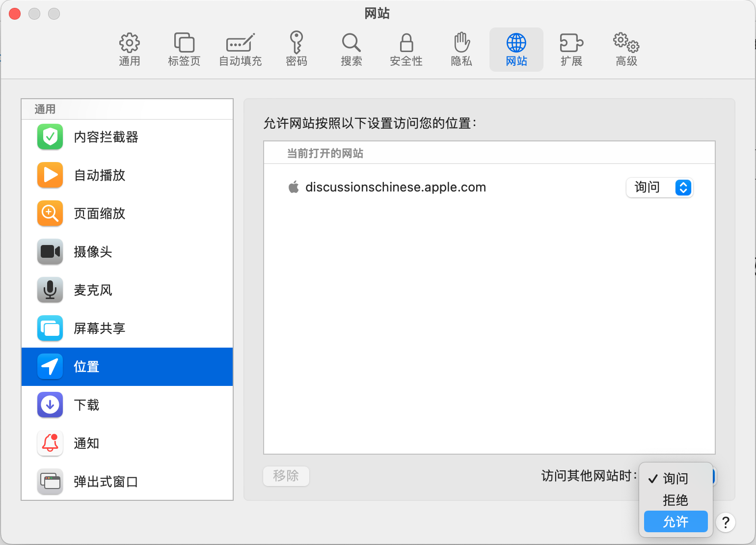This screenshot has height=545, width=756.
Task: Expand the 询问 dropdown for discussionschinese.apple.com
Action: tap(659, 188)
